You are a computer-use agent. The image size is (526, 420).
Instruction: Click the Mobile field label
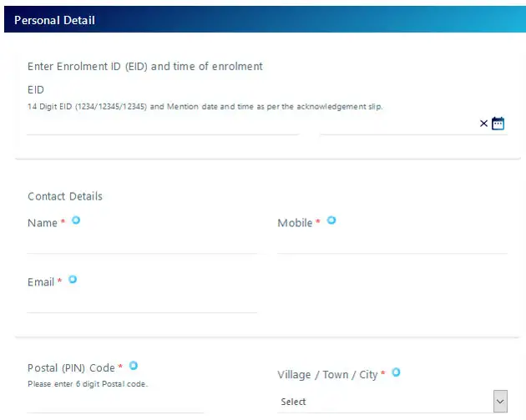295,223
